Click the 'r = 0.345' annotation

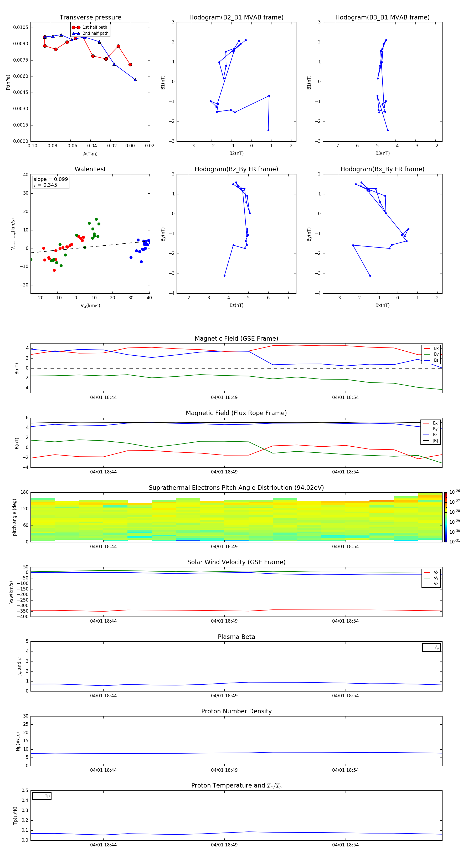click(x=45, y=185)
